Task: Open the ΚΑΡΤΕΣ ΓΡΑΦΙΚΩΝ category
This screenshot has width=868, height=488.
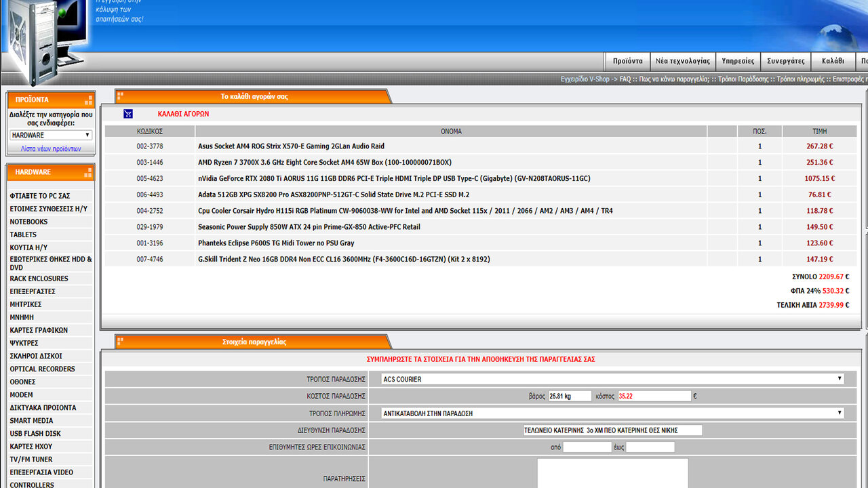Action: (x=39, y=330)
